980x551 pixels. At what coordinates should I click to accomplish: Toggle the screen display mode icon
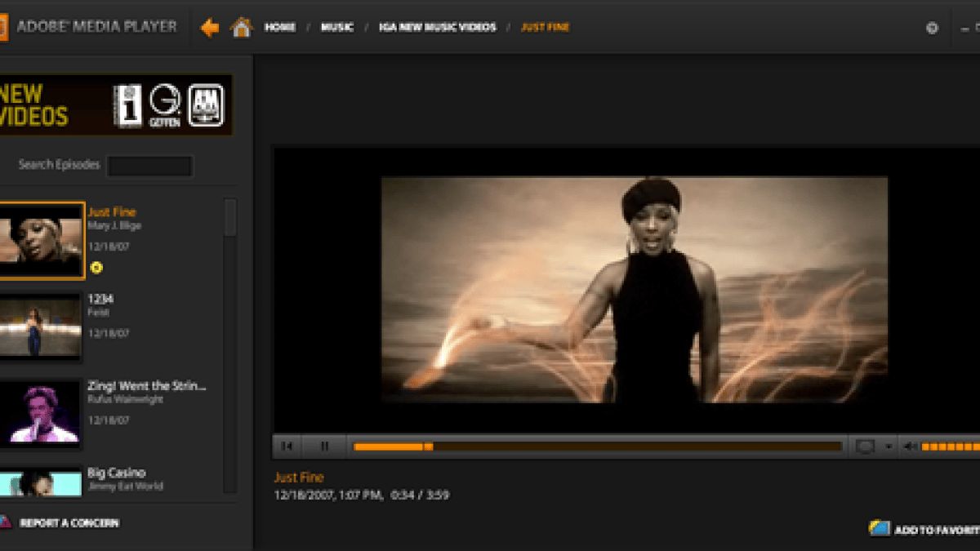[866, 447]
